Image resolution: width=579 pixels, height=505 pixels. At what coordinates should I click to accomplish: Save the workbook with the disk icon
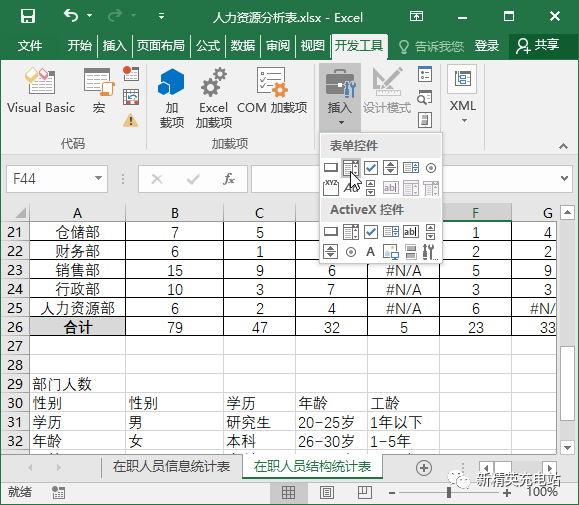(28, 16)
